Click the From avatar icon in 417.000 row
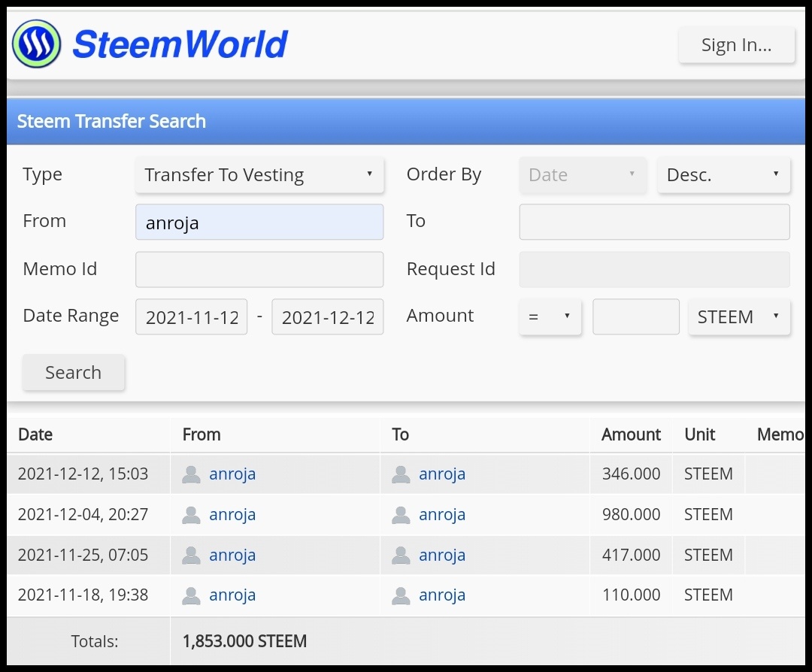The height and width of the screenshot is (672, 812). tap(191, 555)
